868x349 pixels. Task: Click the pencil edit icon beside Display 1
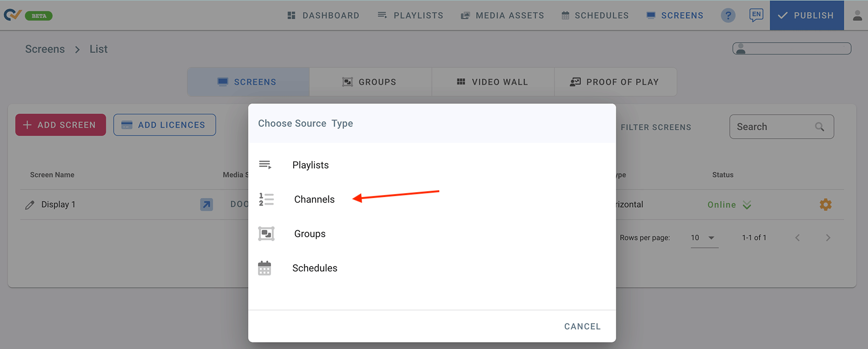click(x=30, y=205)
